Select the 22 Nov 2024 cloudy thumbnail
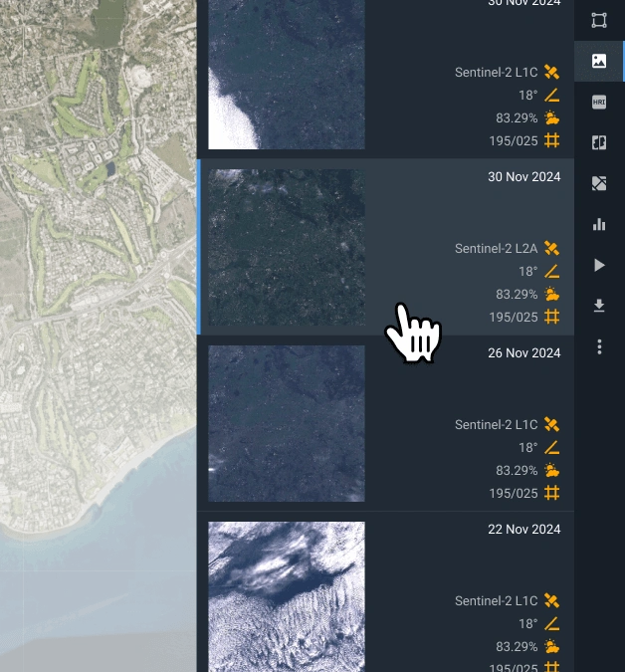This screenshot has height=672, width=625. [287, 595]
